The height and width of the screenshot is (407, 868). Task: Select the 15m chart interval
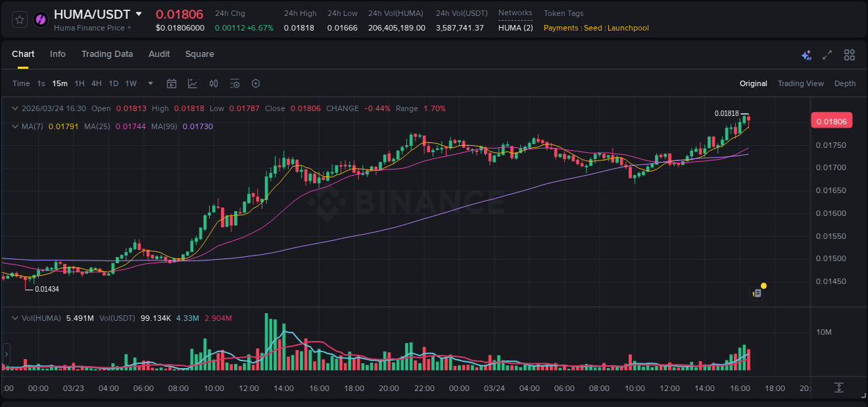(x=60, y=83)
